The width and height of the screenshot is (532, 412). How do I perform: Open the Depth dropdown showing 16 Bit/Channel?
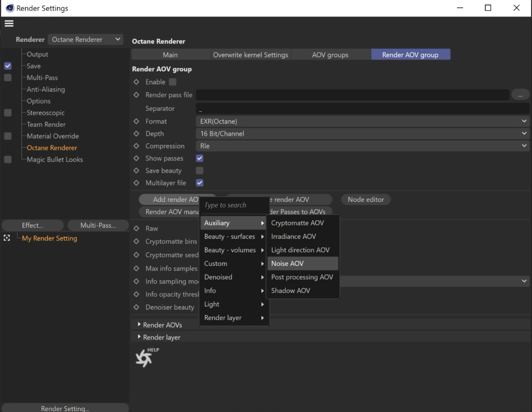tap(363, 134)
